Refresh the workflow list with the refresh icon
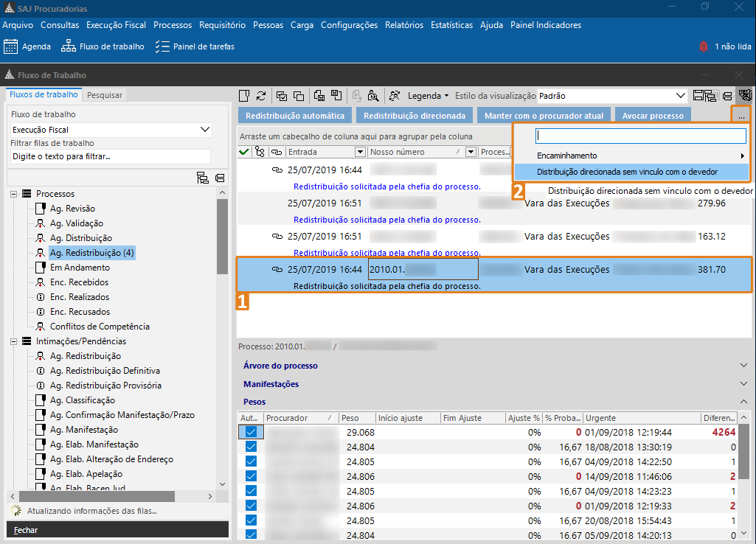 tap(261, 95)
